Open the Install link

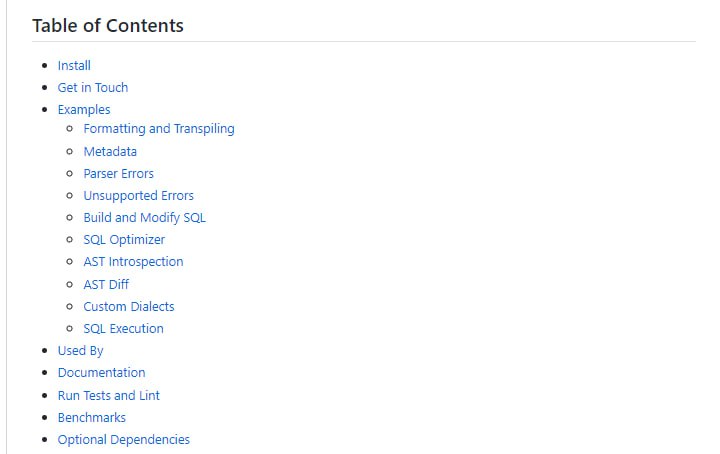[74, 65]
